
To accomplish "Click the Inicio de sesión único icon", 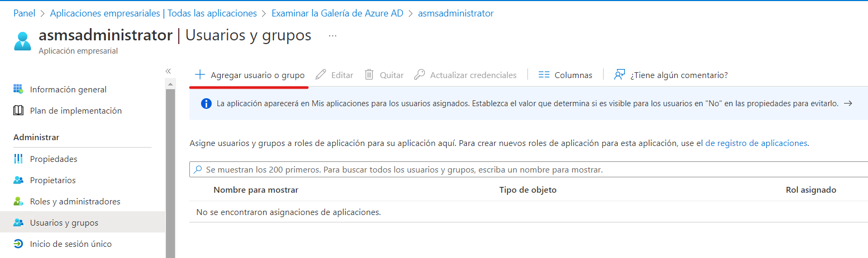I will click(18, 244).
